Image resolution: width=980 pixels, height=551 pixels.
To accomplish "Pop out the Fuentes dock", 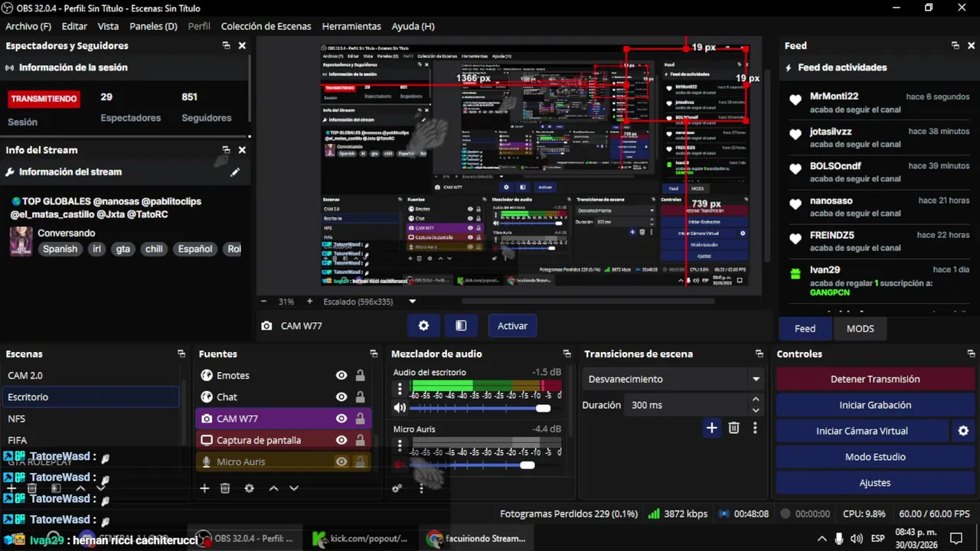I will click(x=374, y=354).
